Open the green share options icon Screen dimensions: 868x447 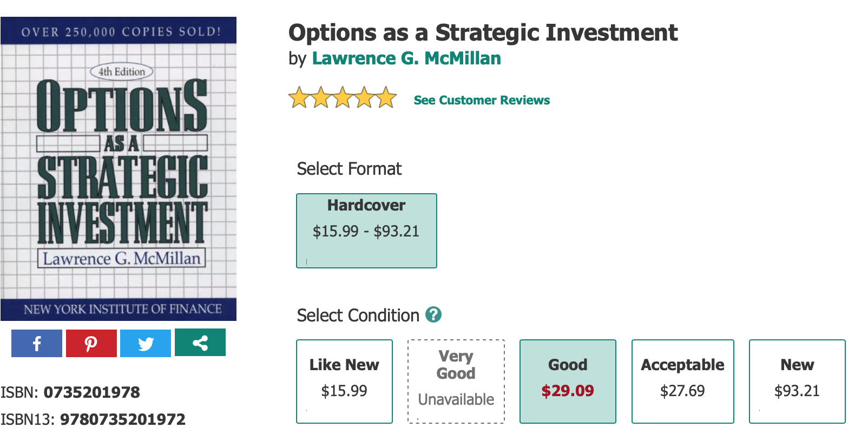200,343
